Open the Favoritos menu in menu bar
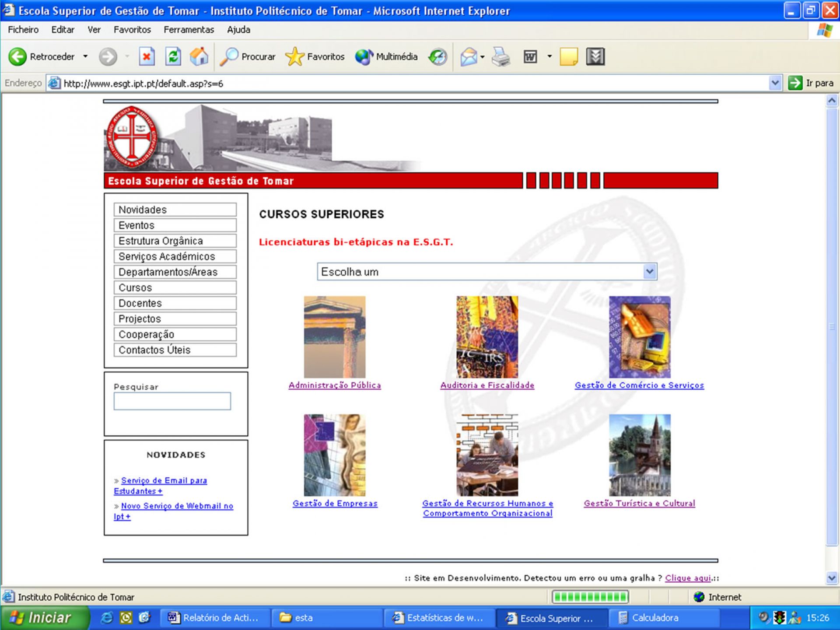 pyautogui.click(x=132, y=30)
